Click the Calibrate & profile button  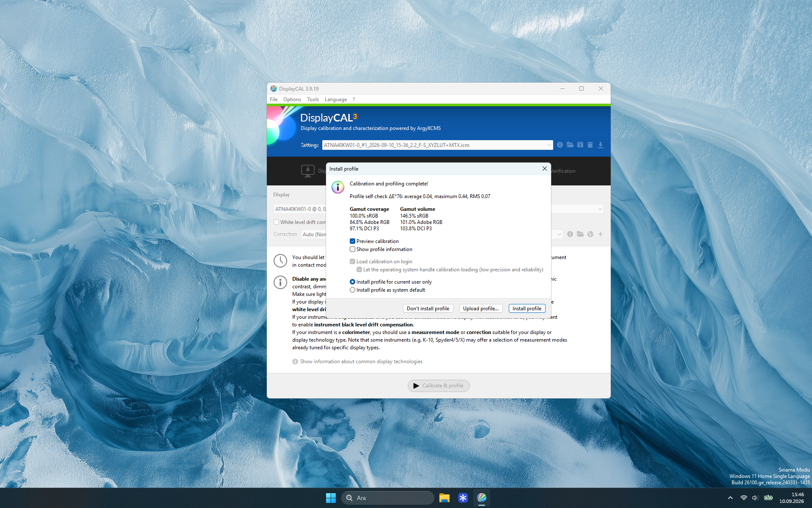[439, 386]
